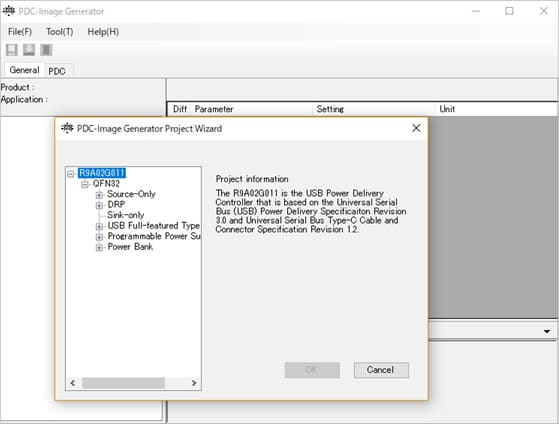The height and width of the screenshot is (424, 559).
Task: Click the greyed-out Ok button
Action: coord(312,370)
